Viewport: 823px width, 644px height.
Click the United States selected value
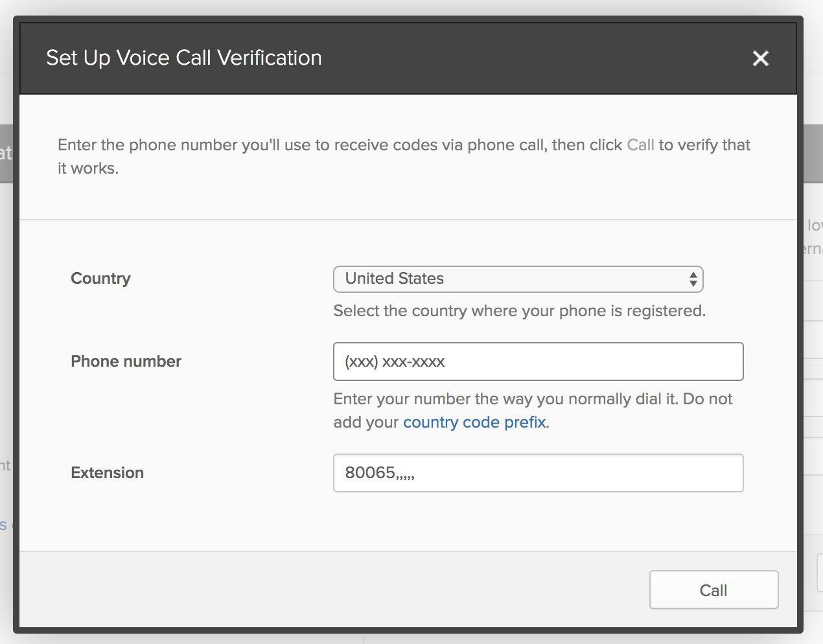click(x=394, y=279)
